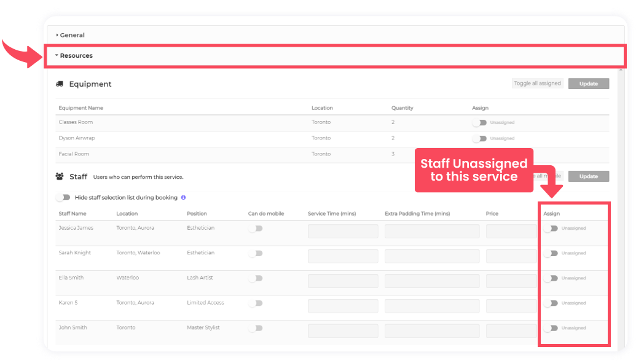Click Lash Artist position text
The height and width of the screenshot is (363, 644).
(200, 278)
